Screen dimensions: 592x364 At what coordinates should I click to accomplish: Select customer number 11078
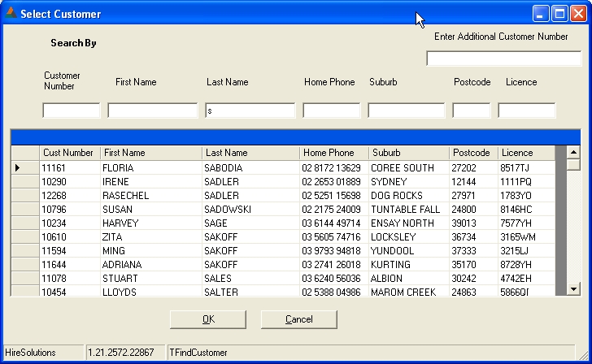(54, 279)
